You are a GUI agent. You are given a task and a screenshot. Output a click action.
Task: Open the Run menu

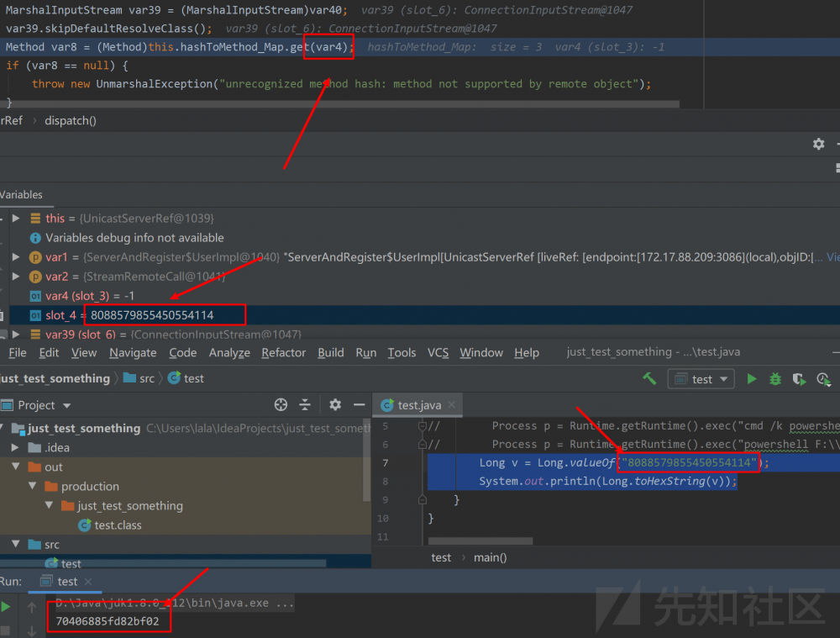(366, 353)
